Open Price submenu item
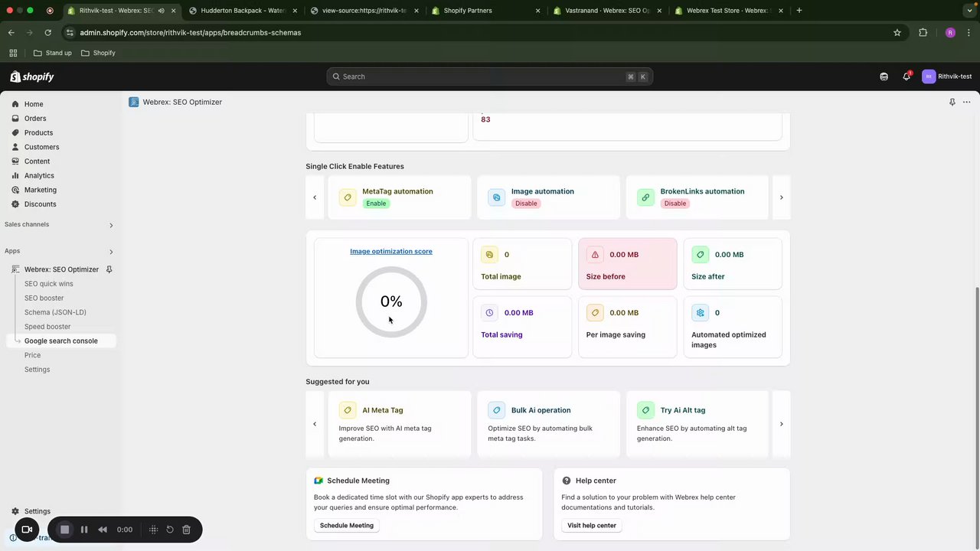Screen dimensions: 980x551 pyautogui.click(x=32, y=355)
